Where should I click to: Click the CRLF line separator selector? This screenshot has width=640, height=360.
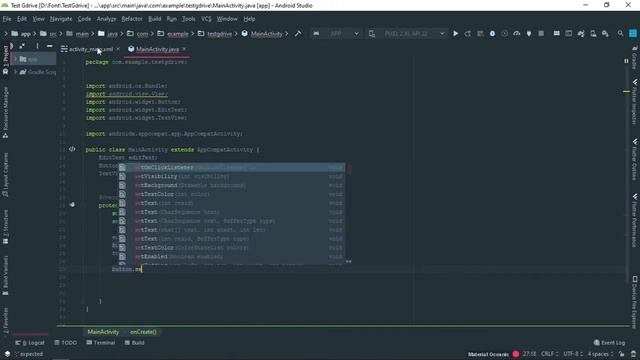(549, 354)
